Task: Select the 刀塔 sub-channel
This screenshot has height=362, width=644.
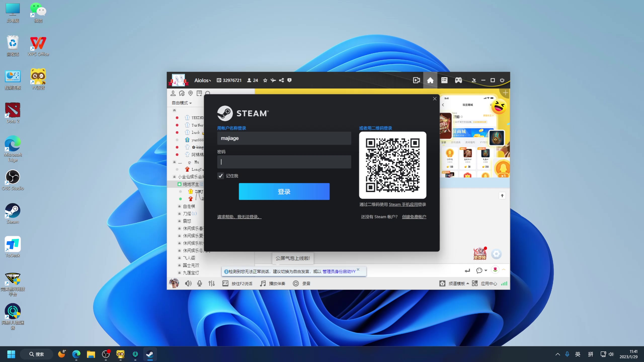Action: tap(190, 214)
